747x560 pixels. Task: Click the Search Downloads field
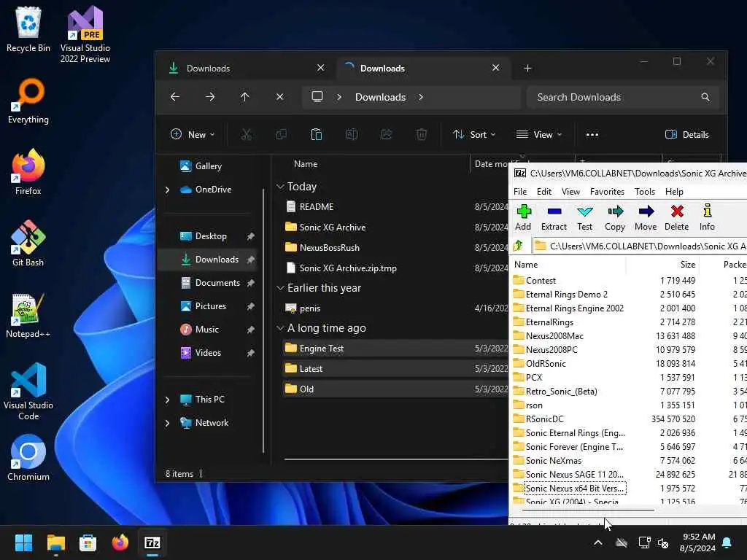coord(623,97)
